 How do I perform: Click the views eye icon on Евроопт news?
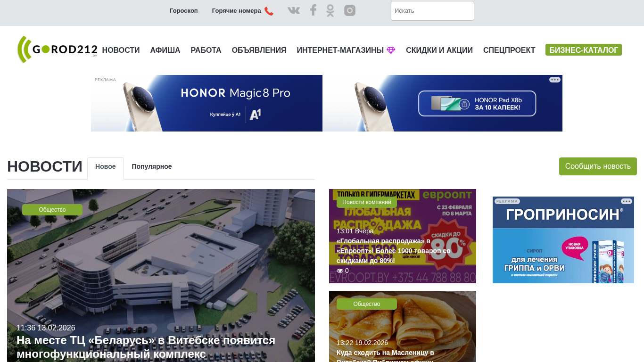tap(340, 271)
